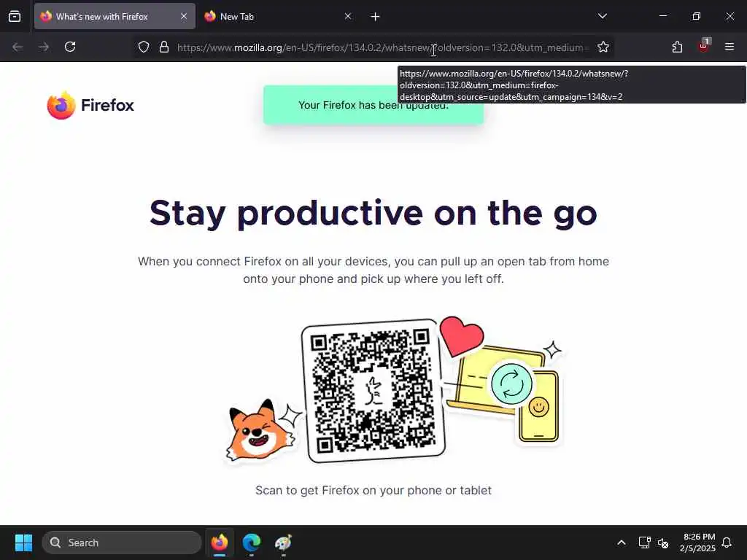Open the tracking protection shield
This screenshot has width=747, height=560.
[x=144, y=47]
